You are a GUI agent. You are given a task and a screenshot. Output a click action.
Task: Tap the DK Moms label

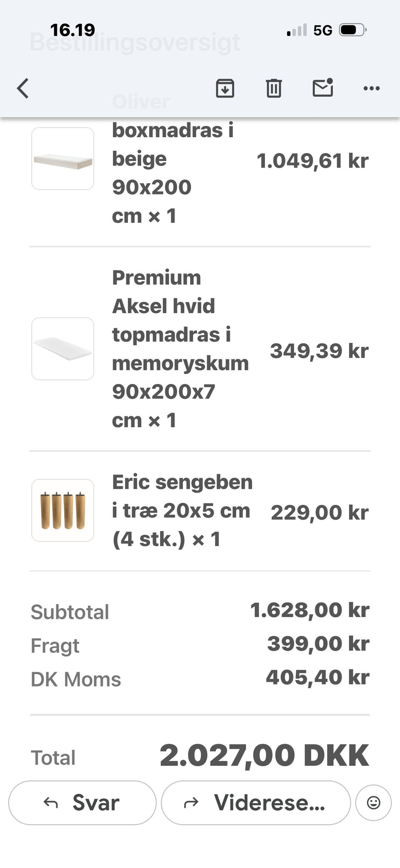pyautogui.click(x=76, y=679)
